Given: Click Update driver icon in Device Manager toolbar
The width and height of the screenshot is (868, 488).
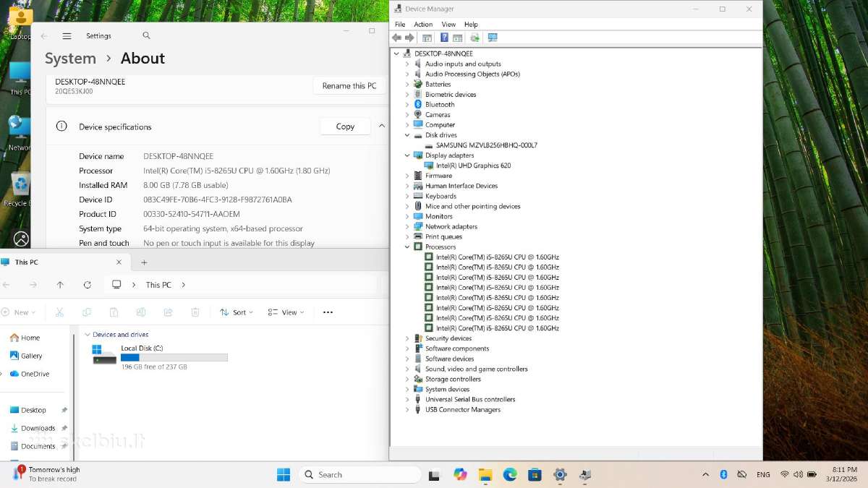Looking at the screenshot, I should pyautogui.click(x=475, y=38).
